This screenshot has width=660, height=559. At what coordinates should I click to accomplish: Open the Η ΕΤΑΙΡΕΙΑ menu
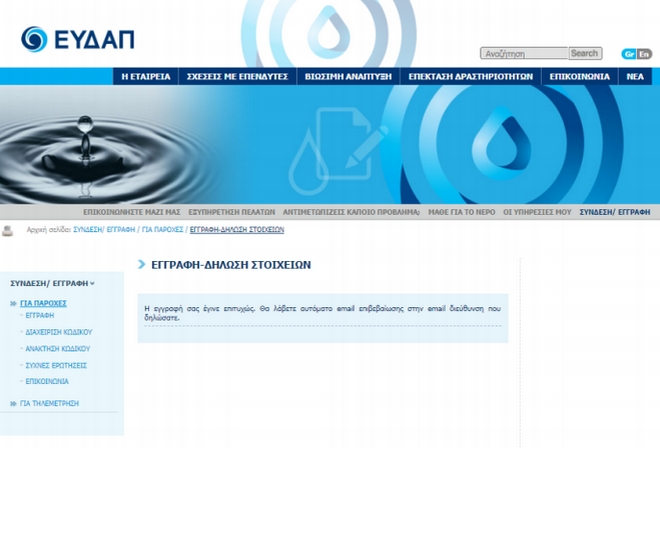coord(146,76)
